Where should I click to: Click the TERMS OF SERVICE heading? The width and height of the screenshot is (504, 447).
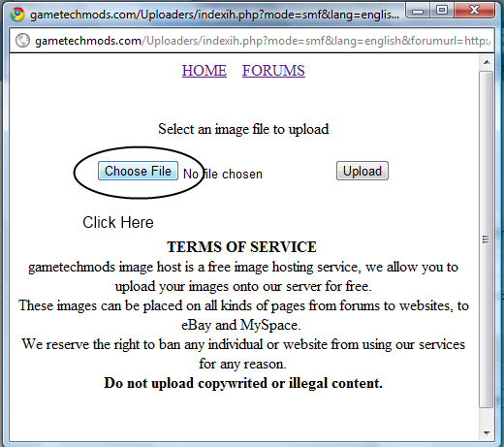241,247
